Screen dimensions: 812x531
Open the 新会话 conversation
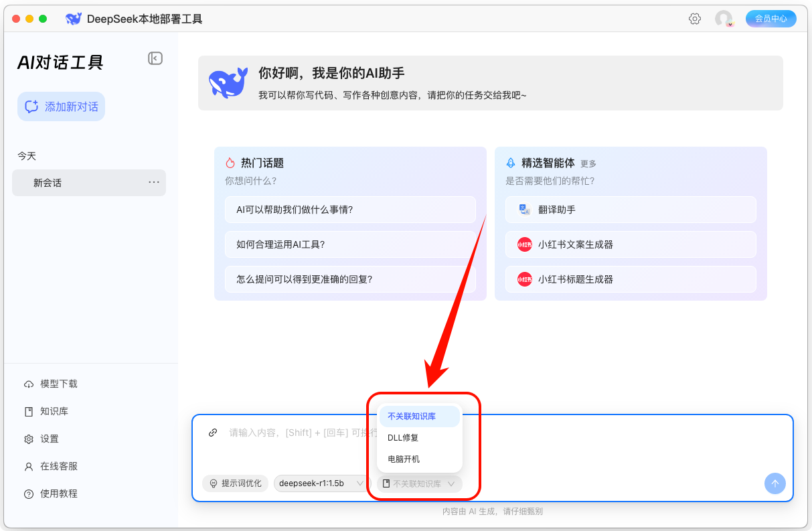click(89, 183)
